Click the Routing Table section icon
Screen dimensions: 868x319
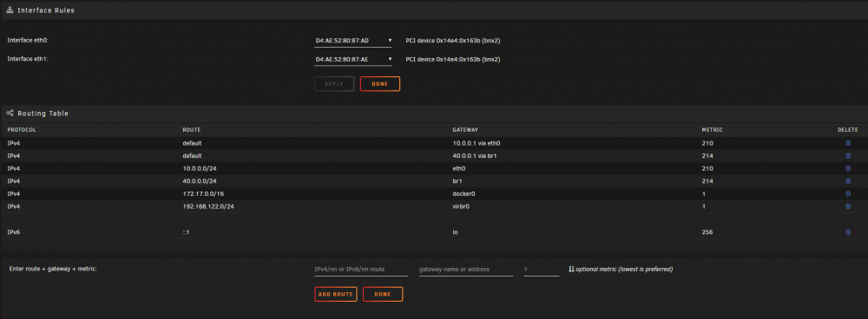(10, 113)
